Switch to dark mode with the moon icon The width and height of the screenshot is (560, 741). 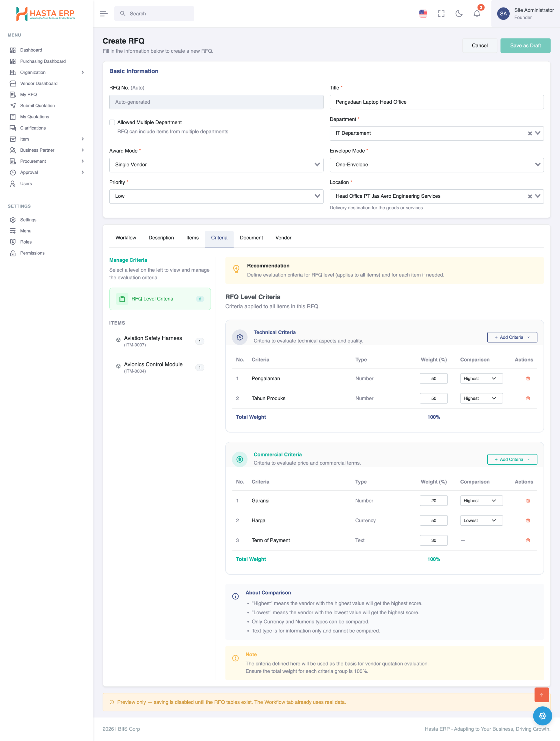(459, 14)
